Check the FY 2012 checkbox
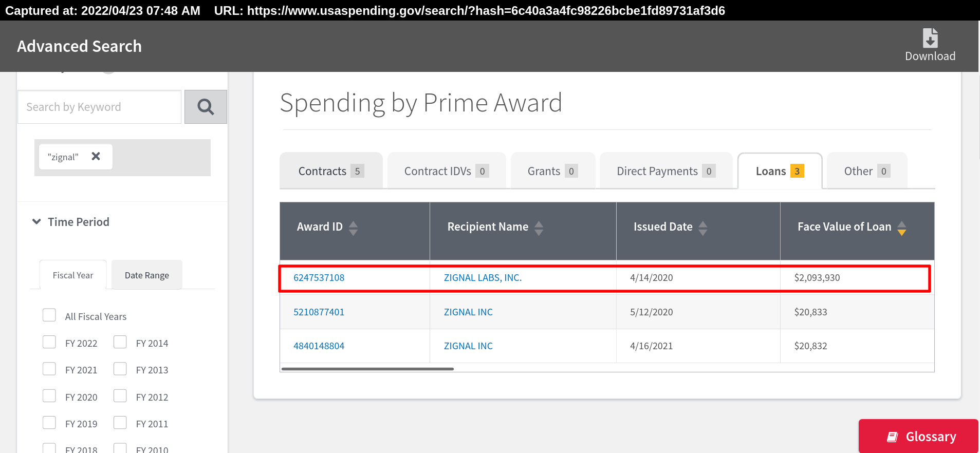980x453 pixels. tap(120, 395)
